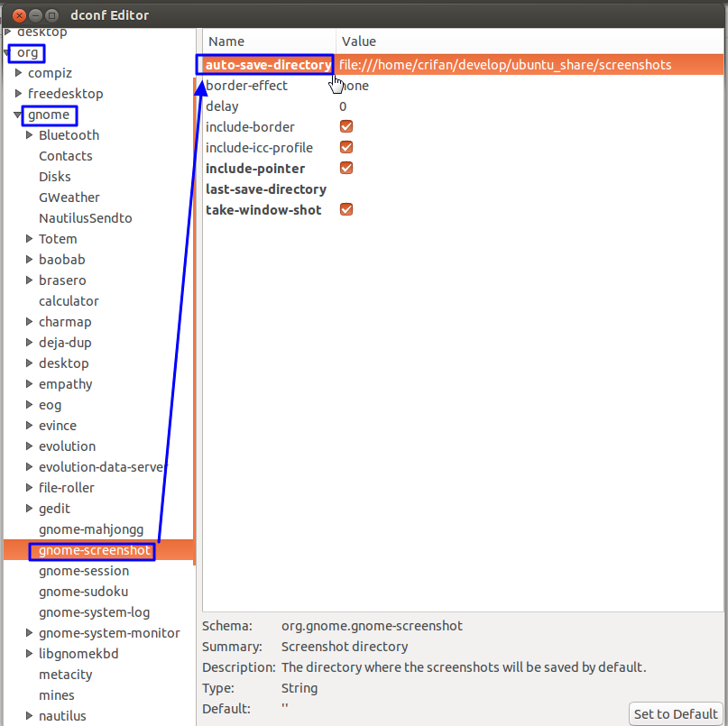
Task: Expand the Bluetooth node arrow
Action: [x=29, y=134]
